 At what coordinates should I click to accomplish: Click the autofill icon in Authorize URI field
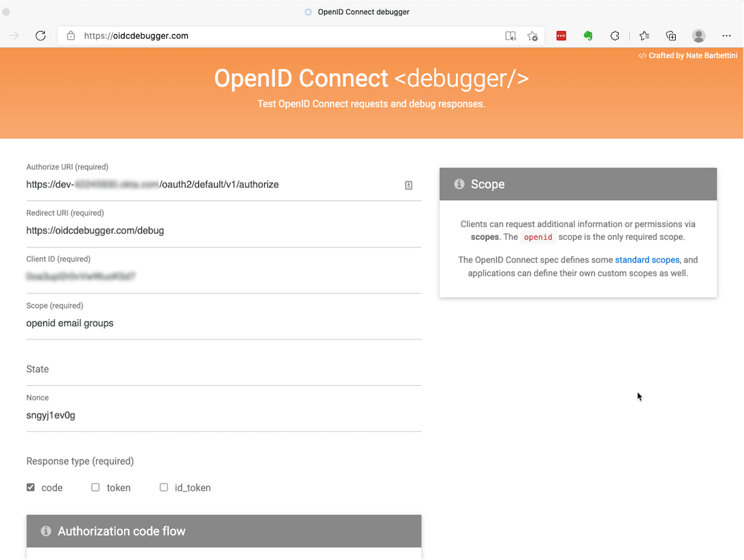click(409, 185)
